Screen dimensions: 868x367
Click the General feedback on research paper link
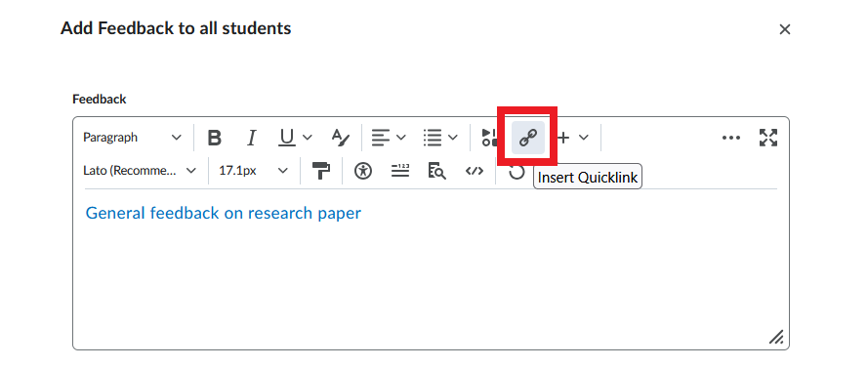223,213
